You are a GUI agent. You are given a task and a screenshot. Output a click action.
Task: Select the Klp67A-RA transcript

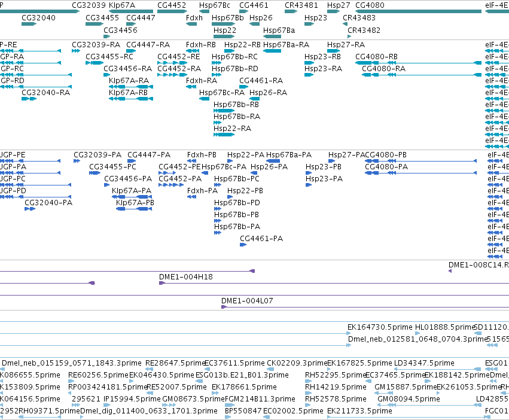coord(131,87)
